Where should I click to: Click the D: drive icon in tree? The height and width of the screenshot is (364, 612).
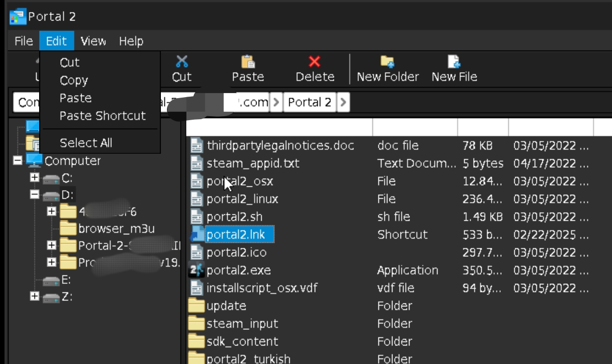point(51,195)
